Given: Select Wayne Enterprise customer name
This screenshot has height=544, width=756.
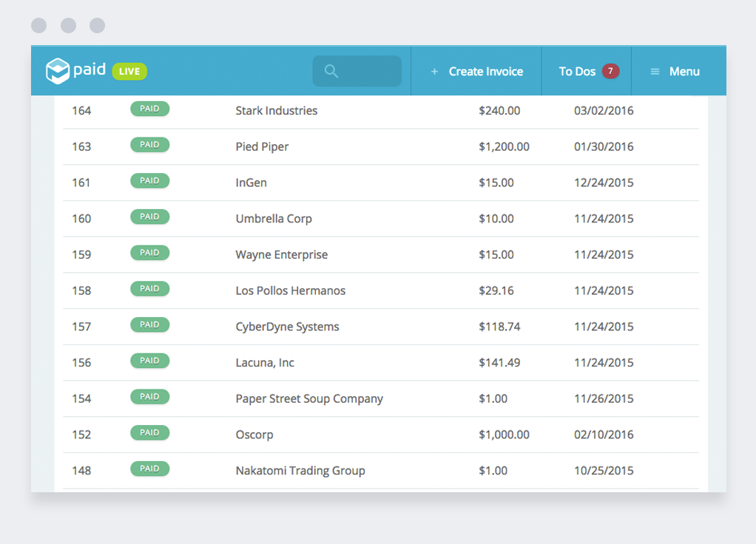Looking at the screenshot, I should [x=282, y=254].
